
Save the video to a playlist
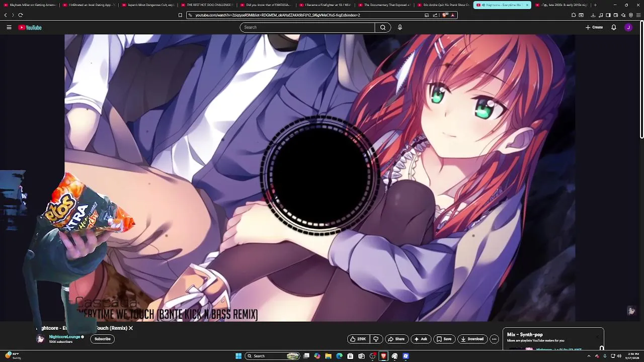point(444,339)
